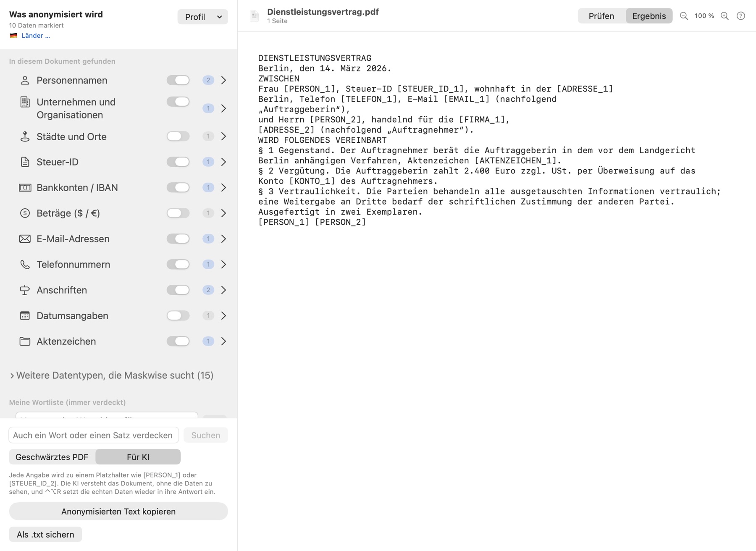Expand Städte und Orte chevron
The height and width of the screenshot is (551, 756).
[x=223, y=136]
